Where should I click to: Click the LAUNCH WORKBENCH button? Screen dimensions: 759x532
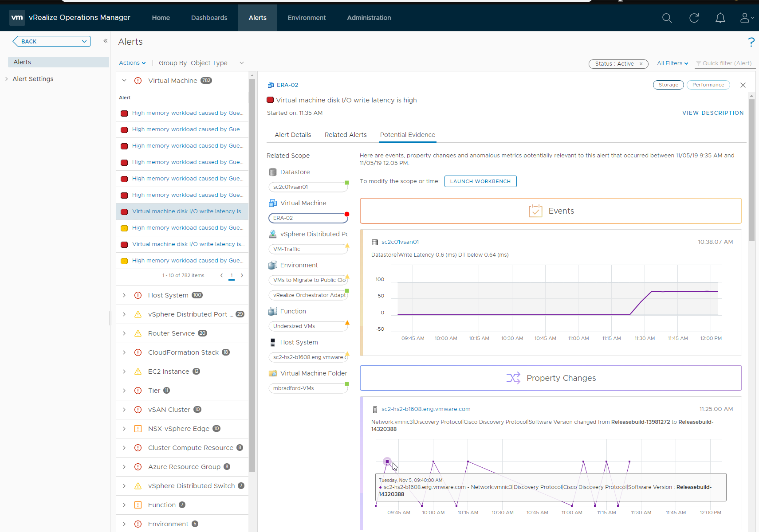coord(480,181)
